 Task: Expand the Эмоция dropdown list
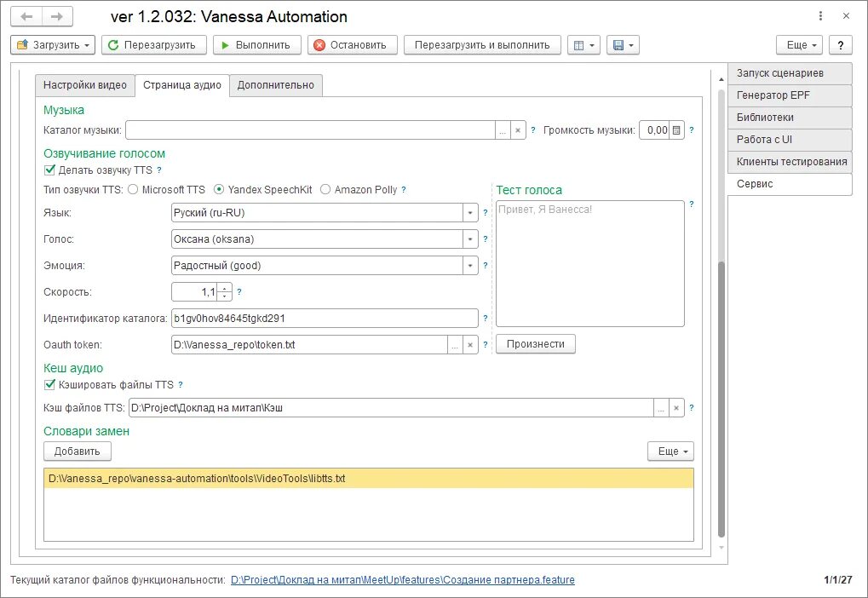coord(469,265)
